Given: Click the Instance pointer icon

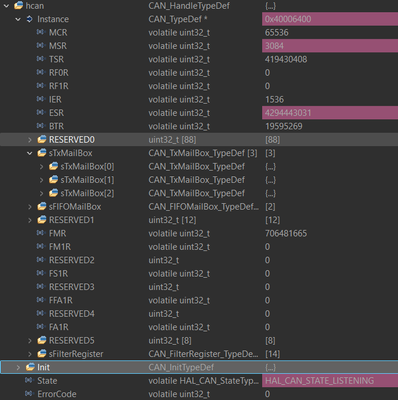Looking at the screenshot, I should point(30,19).
